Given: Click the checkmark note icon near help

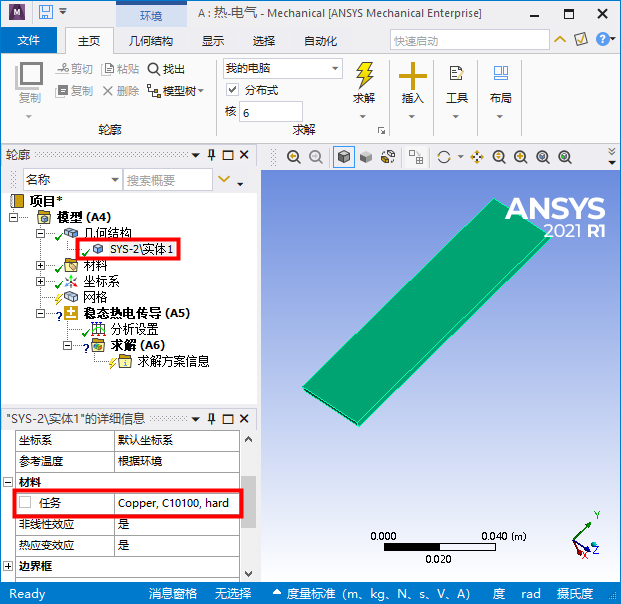Looking at the screenshot, I should [581, 39].
